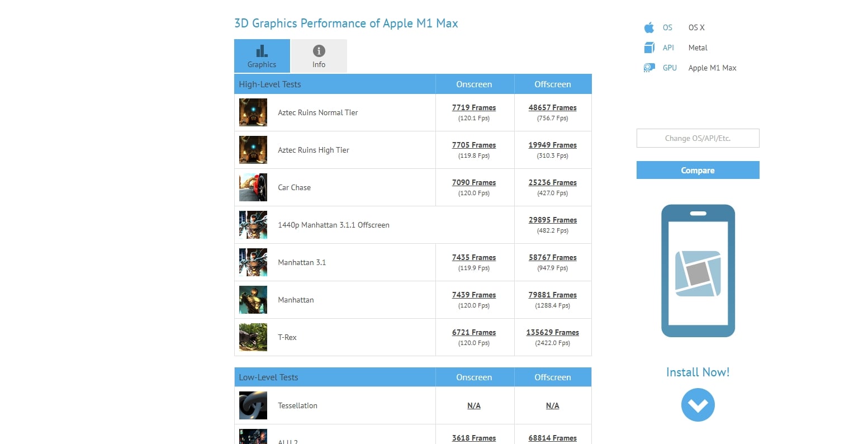Click the Install Now! heading link
868x444 pixels.
(x=698, y=372)
